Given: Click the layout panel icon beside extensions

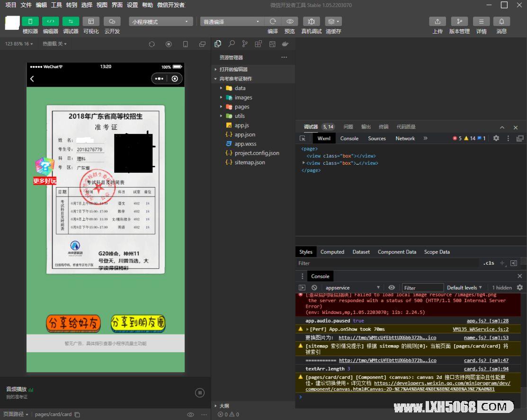Looking at the screenshot, I should click(x=272, y=44).
